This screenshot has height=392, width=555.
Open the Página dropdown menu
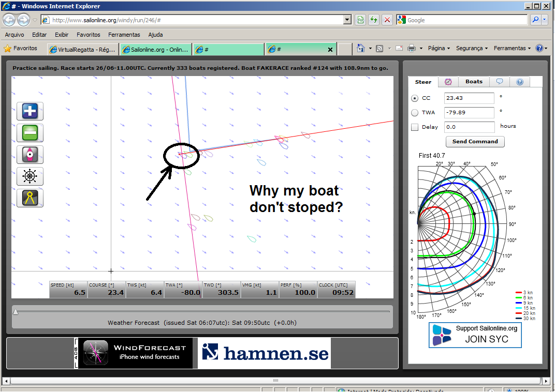(x=439, y=48)
